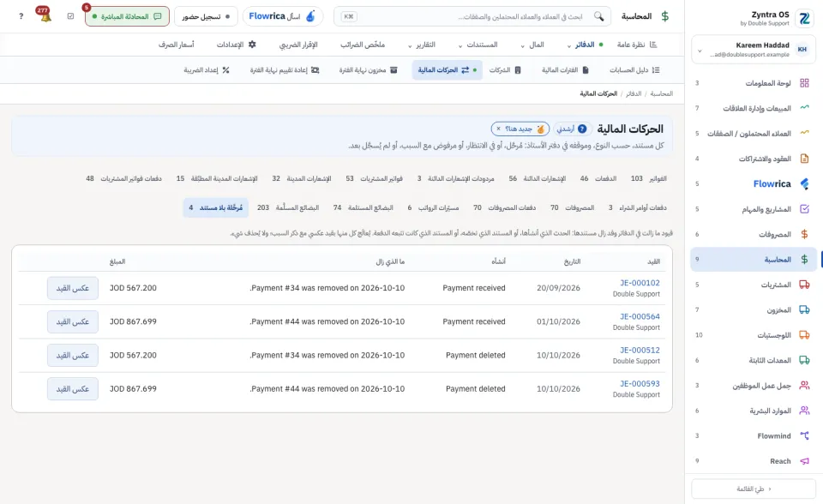Open المحاسبة breadcrumb link
Viewport: 823px width, 504px height.
coord(661,93)
